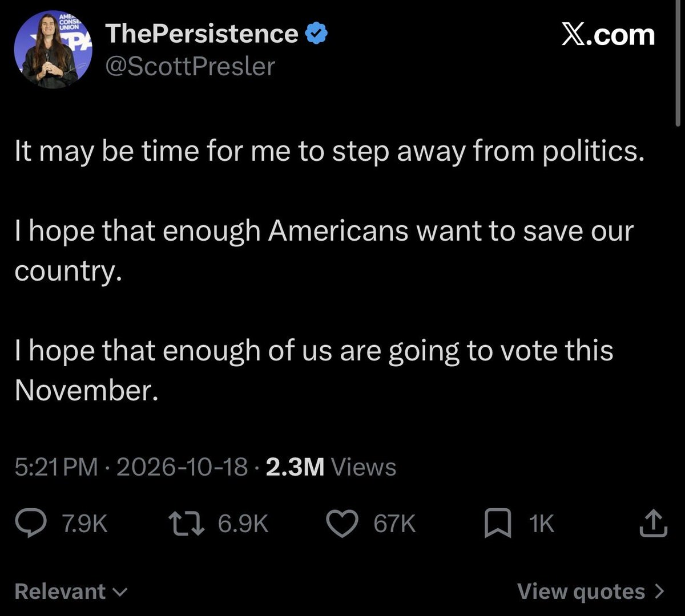The height and width of the screenshot is (616, 685).
Task: Click the 5:21 PM timestamp
Action: point(57,468)
